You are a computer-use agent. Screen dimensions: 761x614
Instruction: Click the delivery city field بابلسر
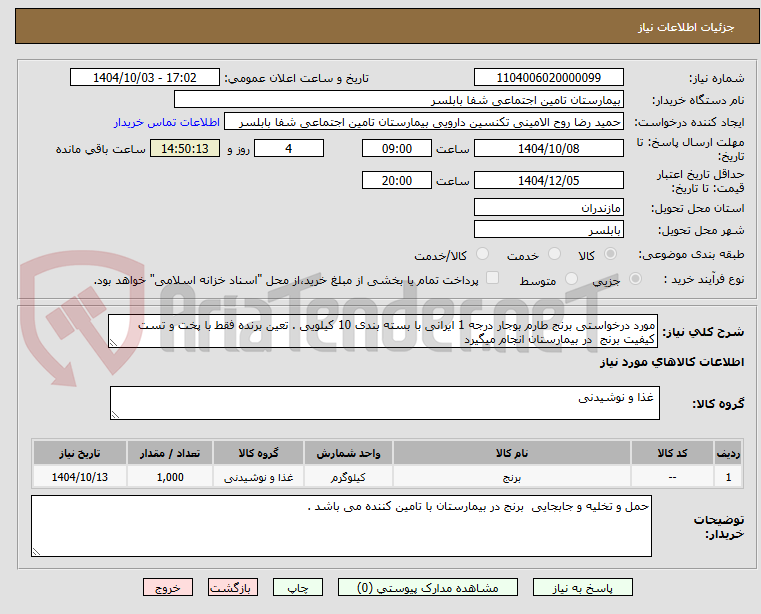coord(548,230)
